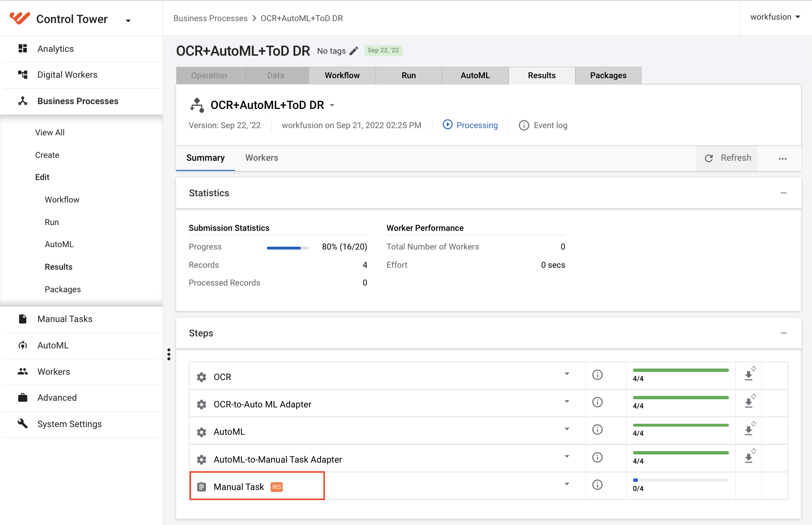Image resolution: width=812 pixels, height=525 pixels.
Task: Switch to the Packages tab
Action: coord(609,75)
